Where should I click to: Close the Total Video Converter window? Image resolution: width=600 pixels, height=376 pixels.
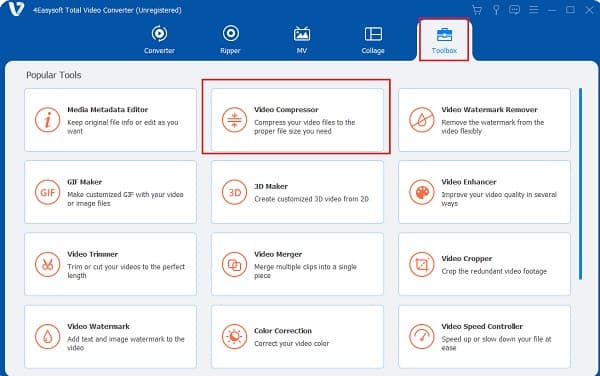tap(589, 10)
